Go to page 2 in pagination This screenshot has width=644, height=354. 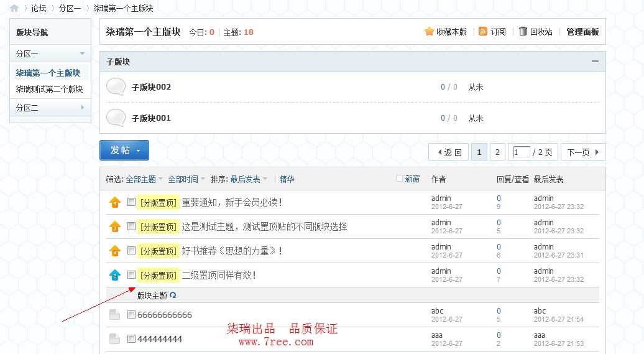(497, 152)
